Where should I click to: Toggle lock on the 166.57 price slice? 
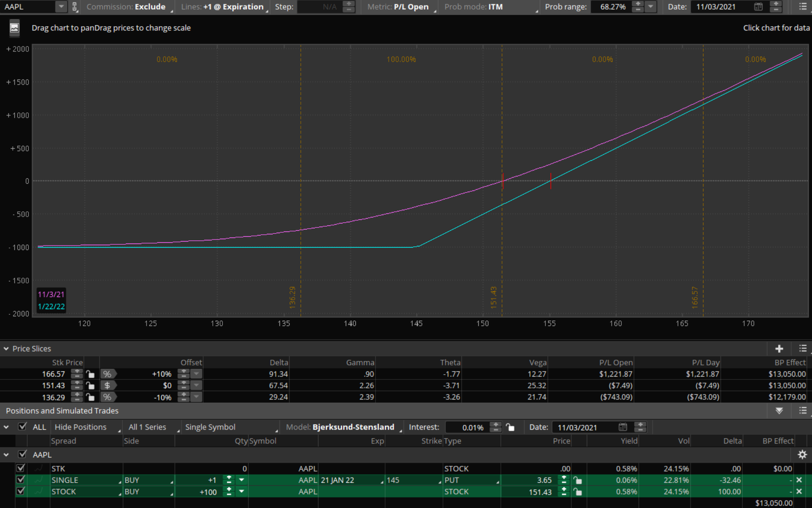[90, 374]
